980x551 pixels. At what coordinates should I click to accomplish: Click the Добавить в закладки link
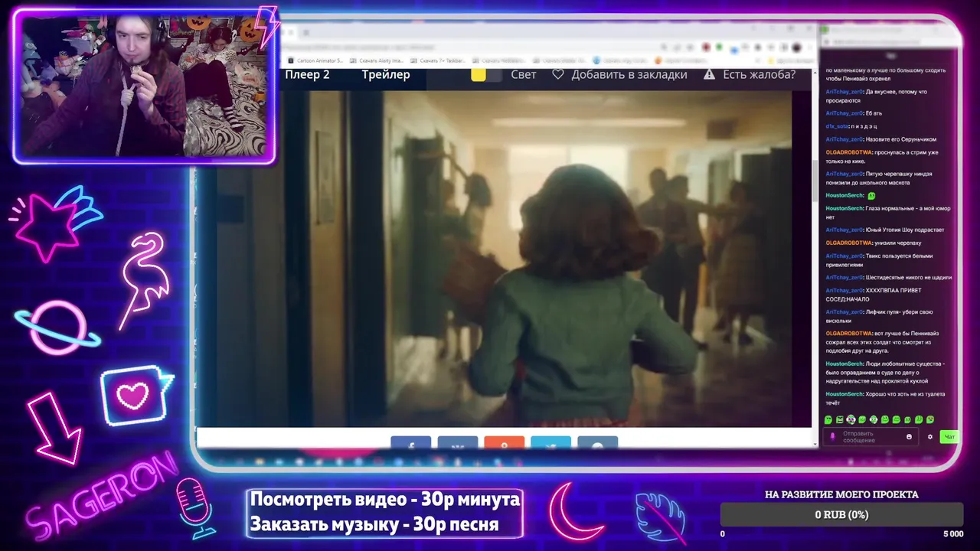[629, 74]
